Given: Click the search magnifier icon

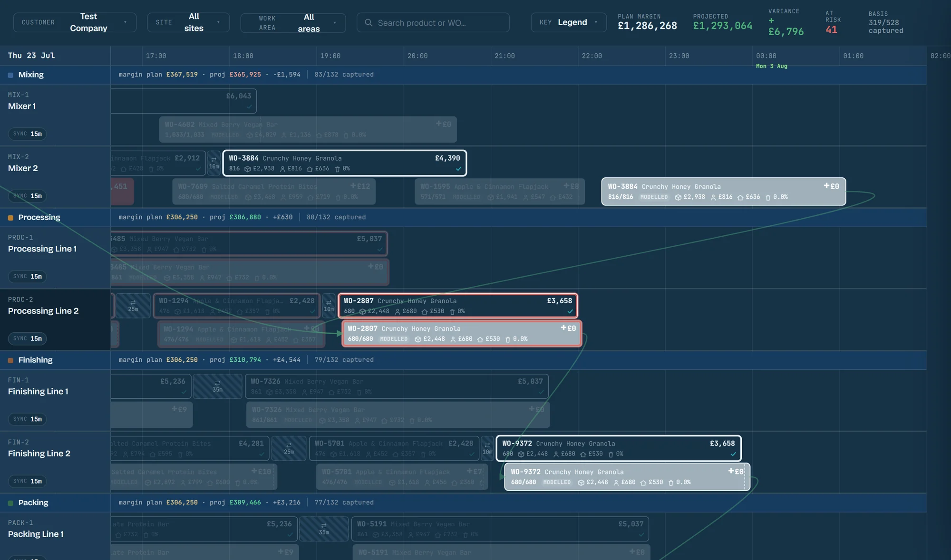Looking at the screenshot, I should (x=368, y=22).
